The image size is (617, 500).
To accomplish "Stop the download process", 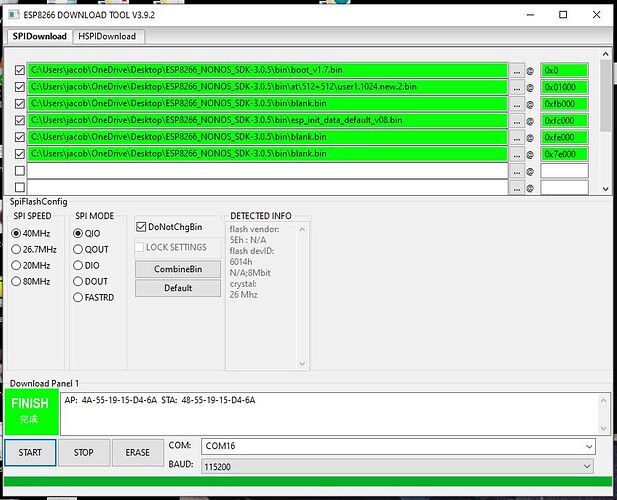I will coord(84,452).
